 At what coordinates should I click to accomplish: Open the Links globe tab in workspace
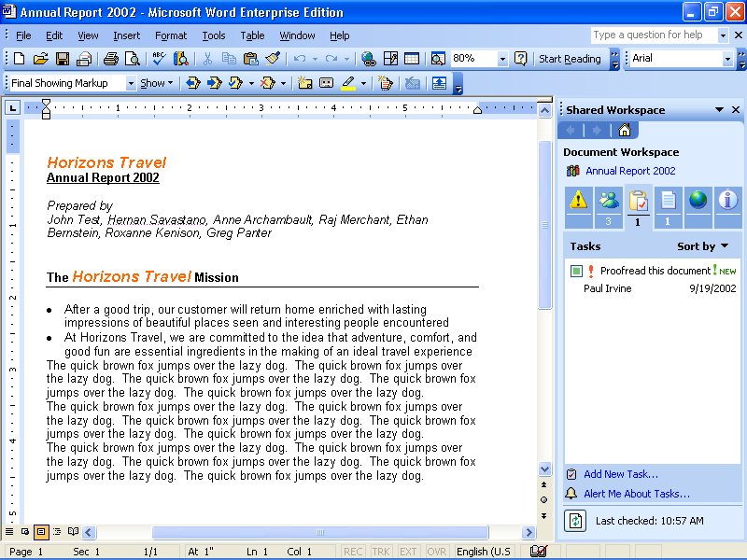[x=698, y=201]
